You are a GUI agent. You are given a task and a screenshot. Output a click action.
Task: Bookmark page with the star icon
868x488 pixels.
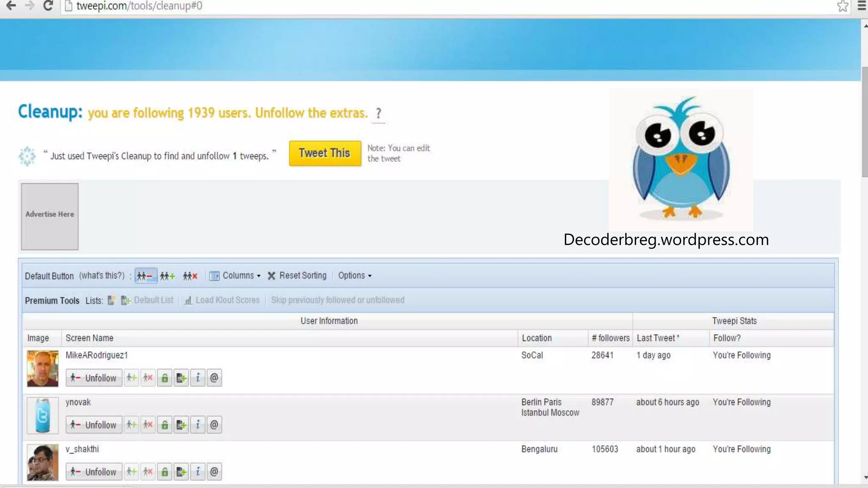pyautogui.click(x=843, y=6)
